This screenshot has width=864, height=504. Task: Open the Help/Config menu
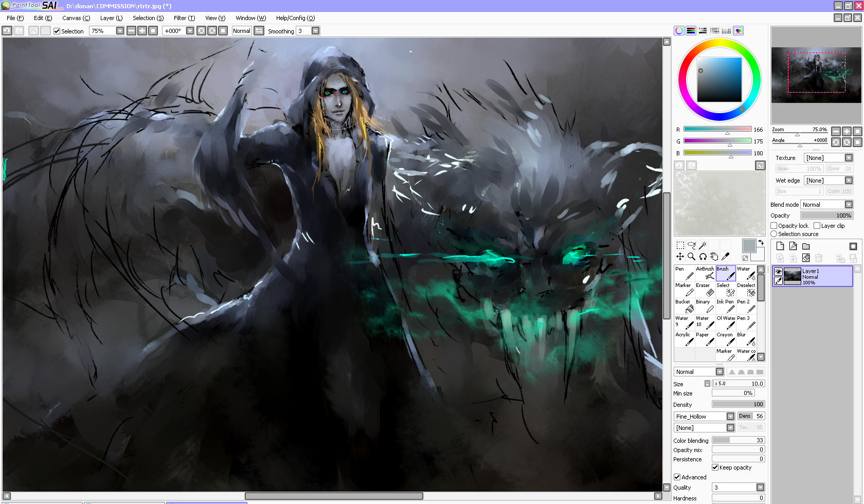point(295,18)
